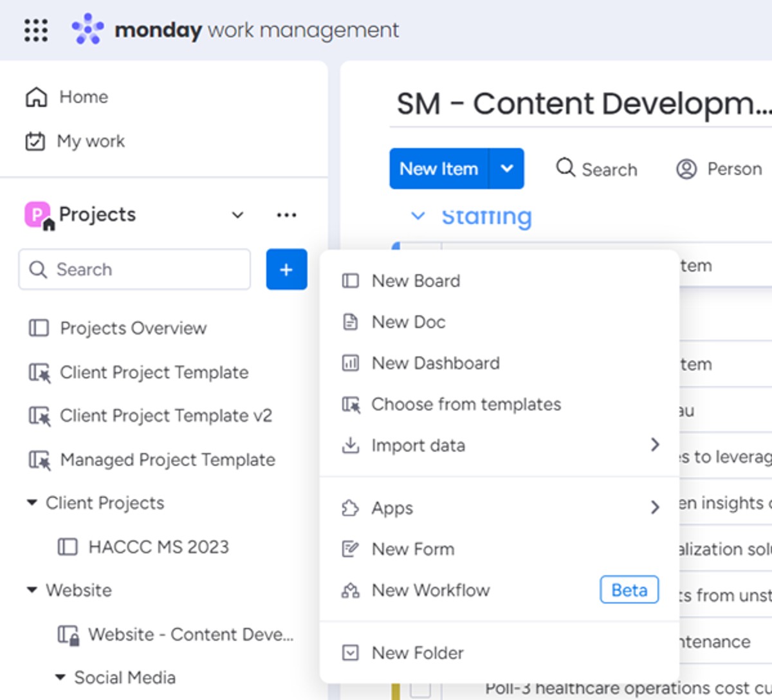This screenshot has width=772, height=700.
Task: Open the New Item dropdown arrow
Action: [507, 169]
